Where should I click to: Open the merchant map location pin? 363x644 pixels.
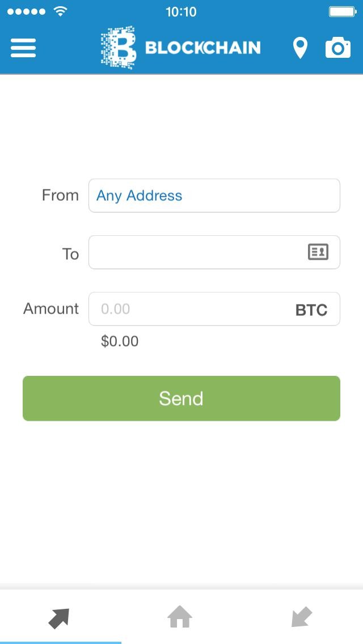pyautogui.click(x=300, y=48)
